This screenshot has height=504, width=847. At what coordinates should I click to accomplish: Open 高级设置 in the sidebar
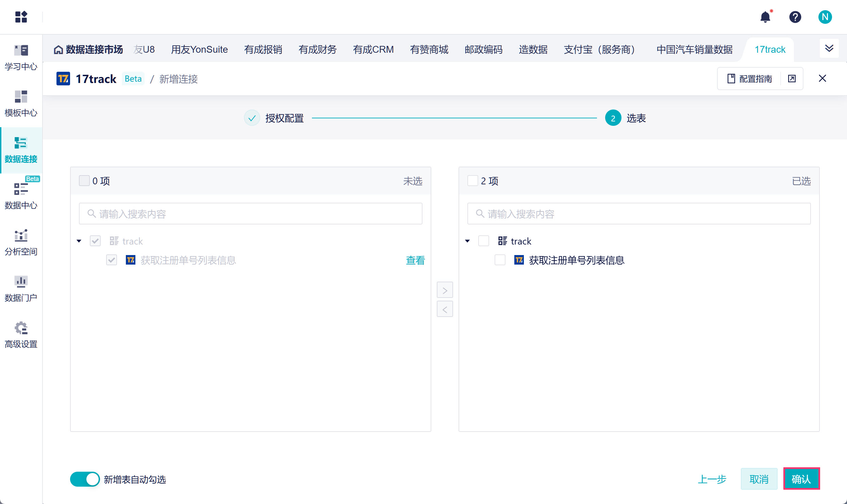tap(21, 335)
